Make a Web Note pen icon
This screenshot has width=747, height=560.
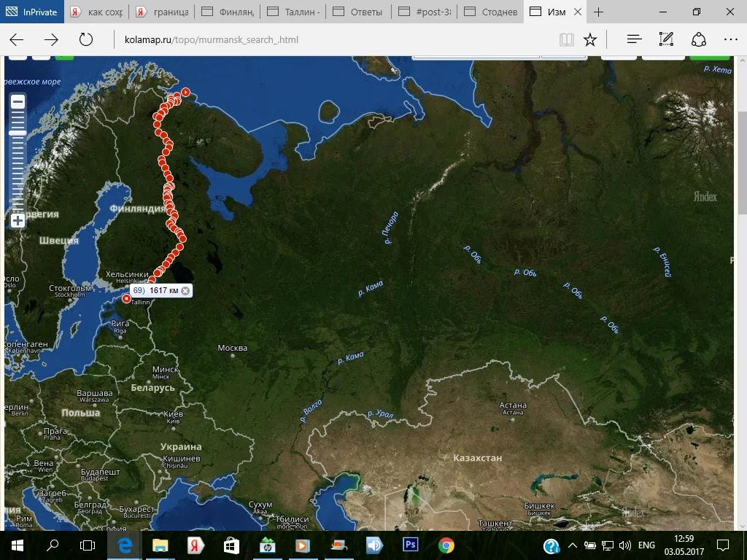666,39
